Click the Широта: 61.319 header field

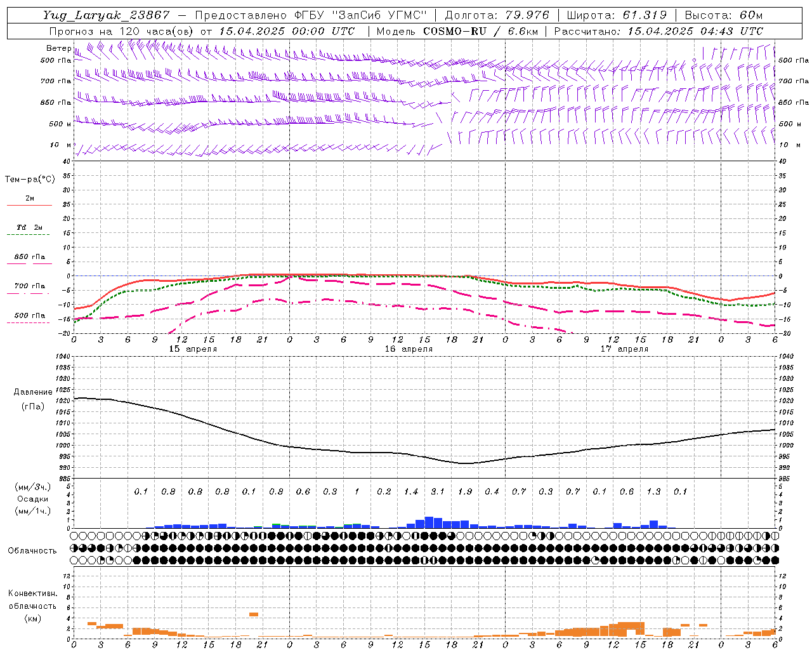pos(617,15)
